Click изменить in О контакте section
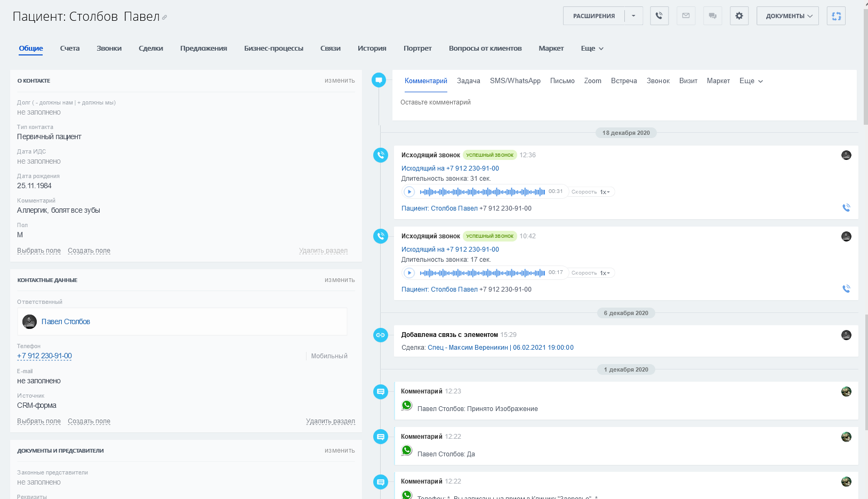This screenshot has width=868, height=499. click(340, 81)
